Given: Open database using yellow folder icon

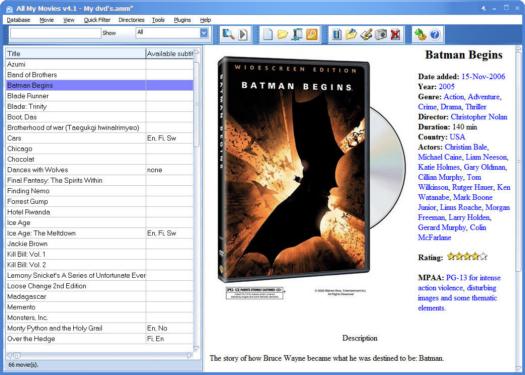Looking at the screenshot, I should pos(282,34).
